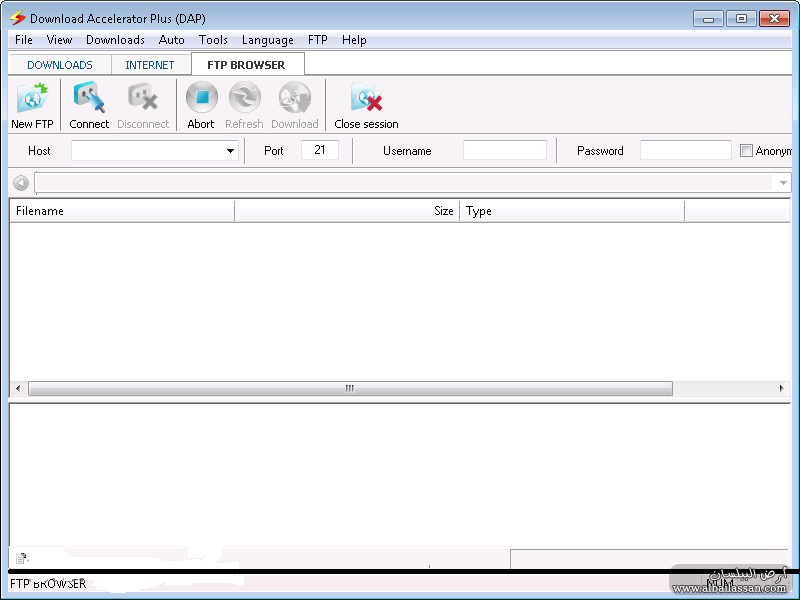Click into the Host combo box text area

[147, 151]
